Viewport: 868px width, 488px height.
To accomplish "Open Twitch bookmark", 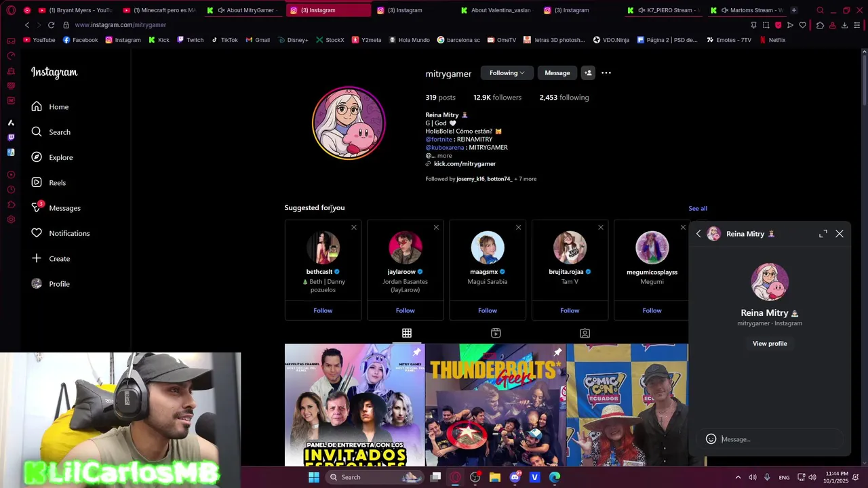I will point(190,40).
